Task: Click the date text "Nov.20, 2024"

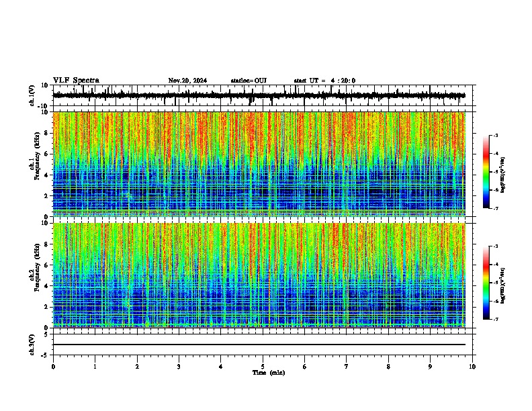Action: click(187, 81)
